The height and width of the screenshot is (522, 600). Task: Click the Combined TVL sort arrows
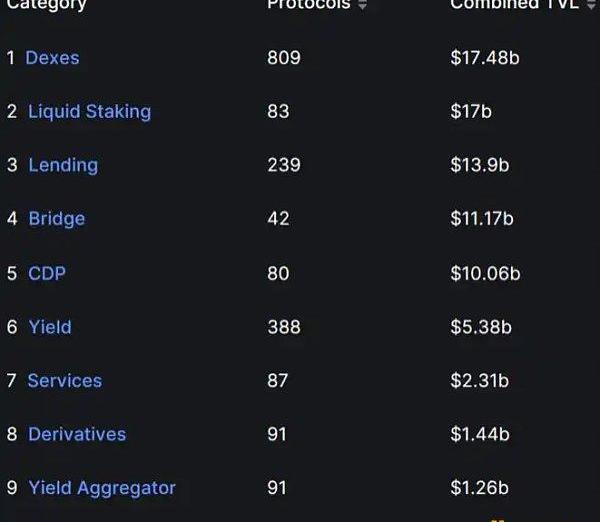pos(590,5)
